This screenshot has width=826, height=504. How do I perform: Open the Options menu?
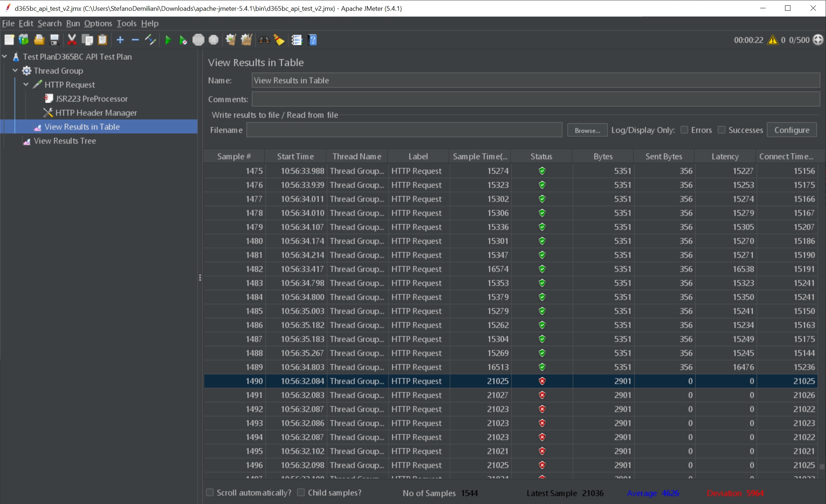98,23
